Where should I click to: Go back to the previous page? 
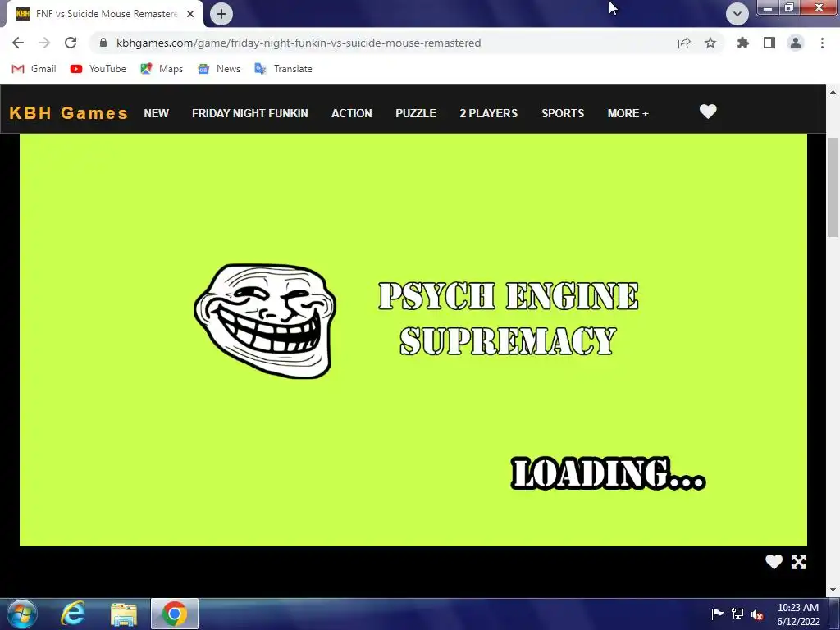click(18, 43)
